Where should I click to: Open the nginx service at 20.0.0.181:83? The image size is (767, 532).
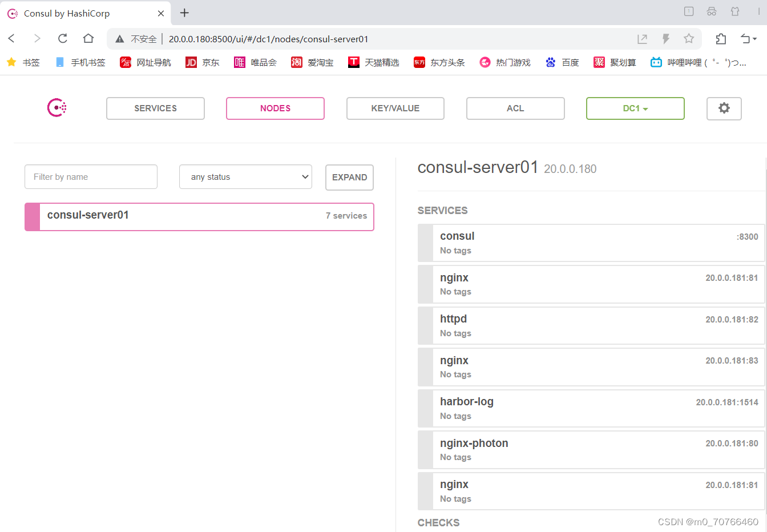591,367
